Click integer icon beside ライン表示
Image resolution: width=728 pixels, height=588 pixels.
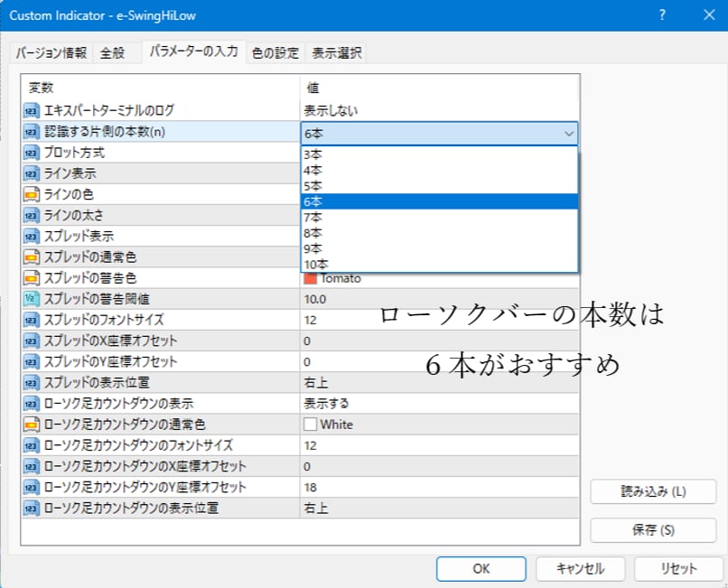(31, 173)
